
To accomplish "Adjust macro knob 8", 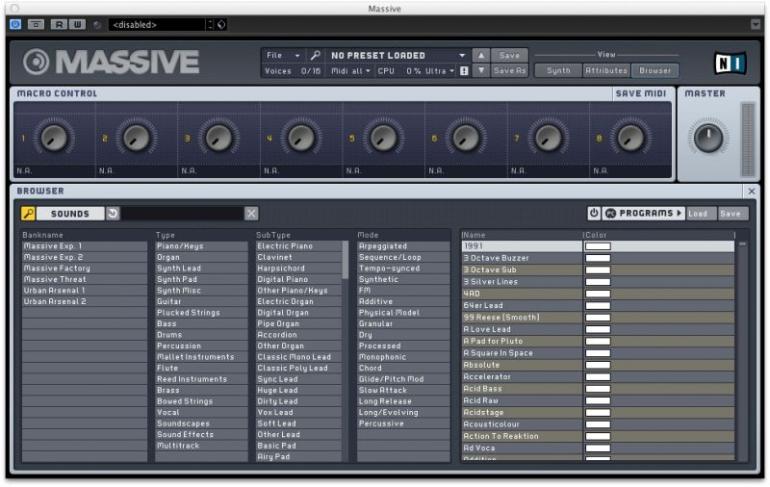I will (631, 138).
